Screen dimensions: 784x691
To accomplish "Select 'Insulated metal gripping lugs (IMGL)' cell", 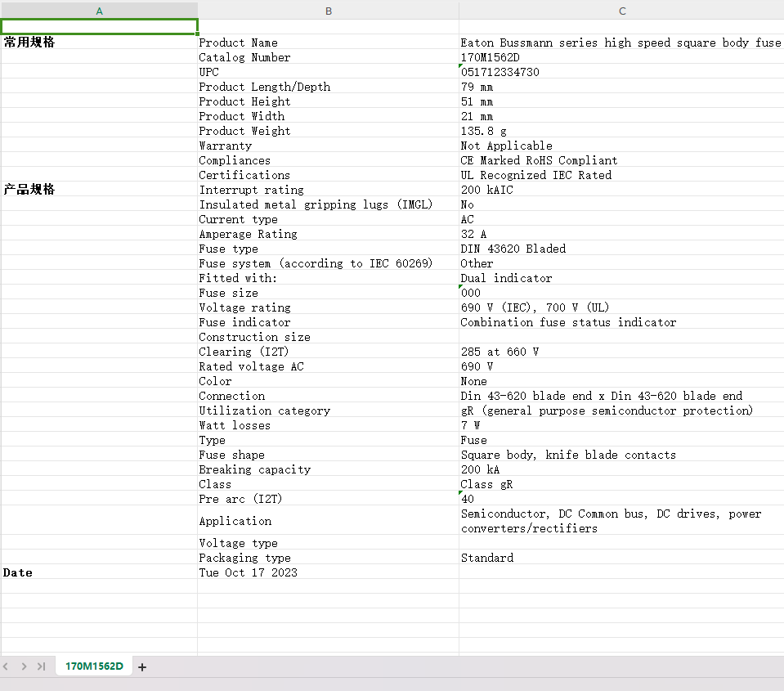I will (x=328, y=204).
